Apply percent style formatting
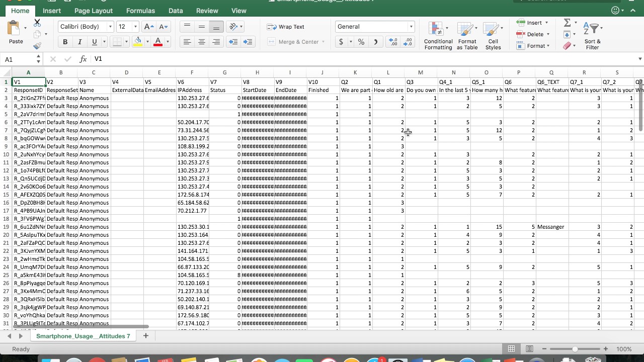 coord(361,42)
